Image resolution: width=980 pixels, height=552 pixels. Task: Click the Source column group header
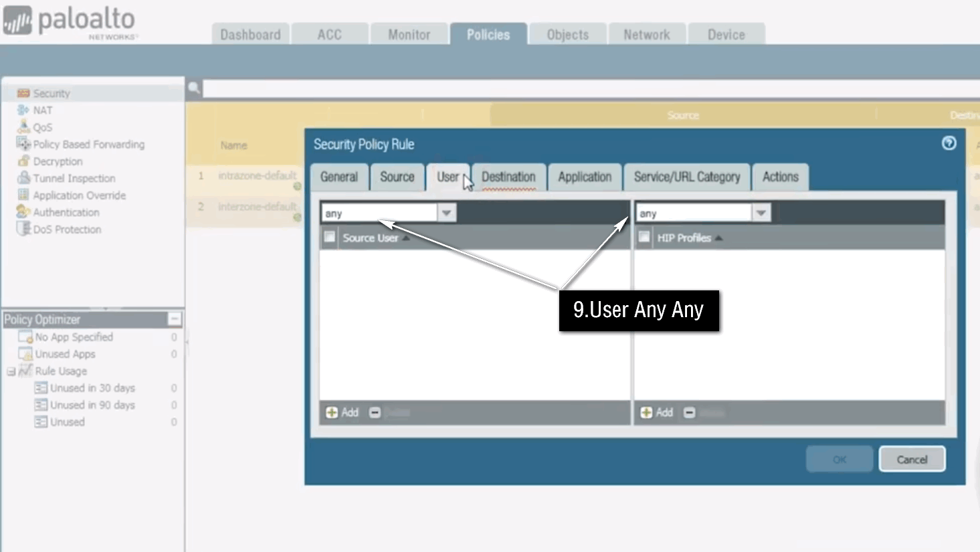[x=683, y=115]
